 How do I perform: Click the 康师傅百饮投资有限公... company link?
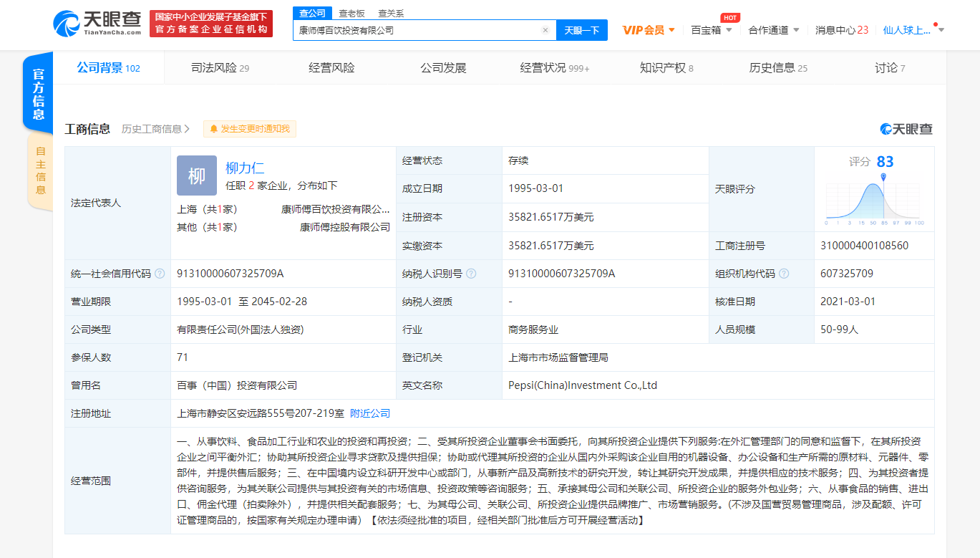336,210
